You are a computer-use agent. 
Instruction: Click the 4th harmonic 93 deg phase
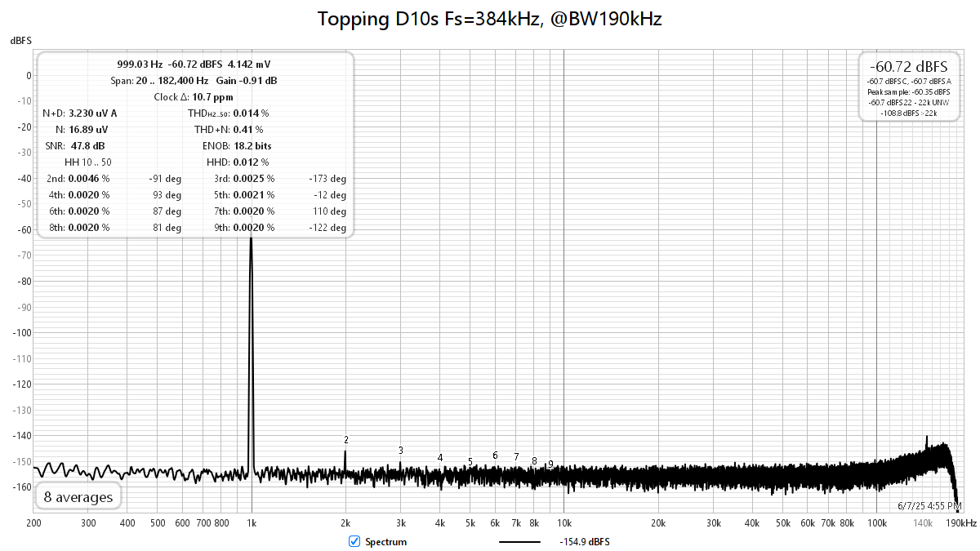coord(167,195)
